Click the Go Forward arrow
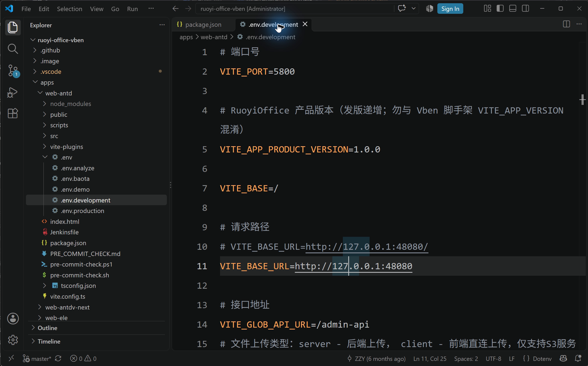 (188, 9)
